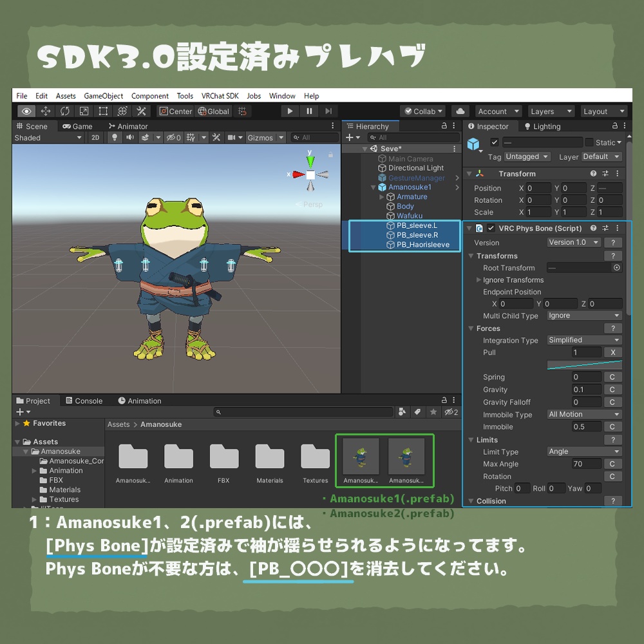Collapse the Amanosuke1 hierarchy item
Viewport: 644px width, 644px height.
[x=372, y=187]
